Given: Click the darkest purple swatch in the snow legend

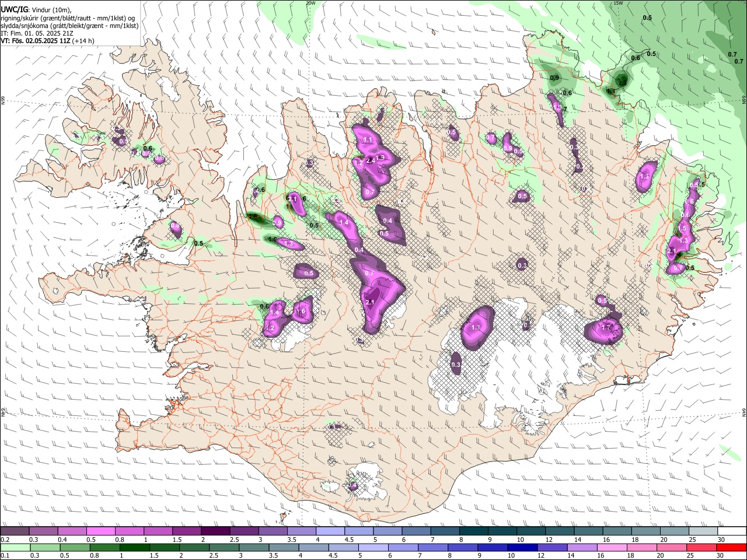Looking at the screenshot, I should (216, 531).
